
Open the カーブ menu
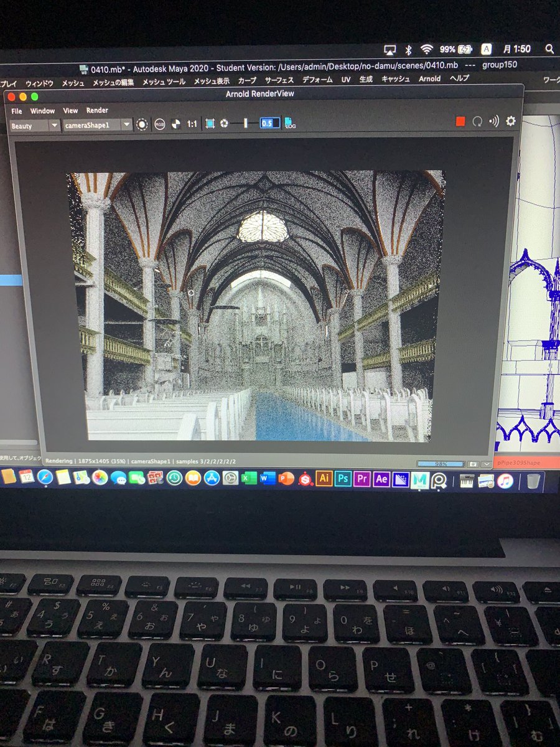(247, 80)
